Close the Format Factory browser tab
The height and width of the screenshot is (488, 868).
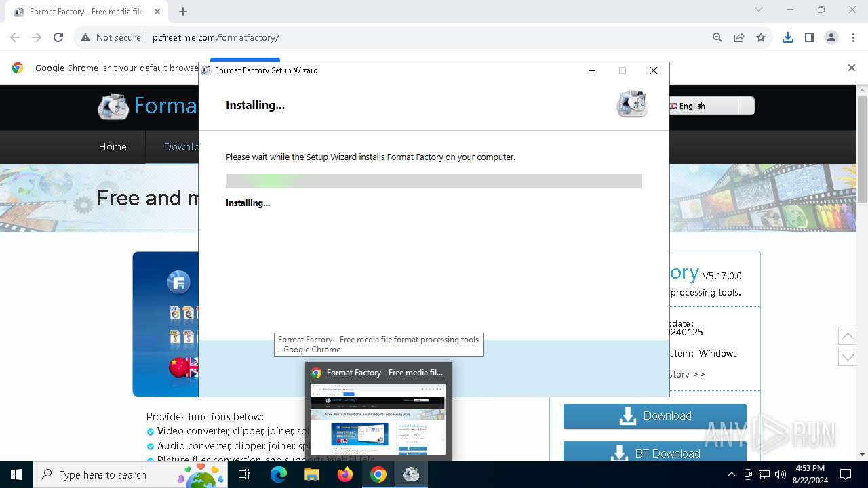coord(157,12)
